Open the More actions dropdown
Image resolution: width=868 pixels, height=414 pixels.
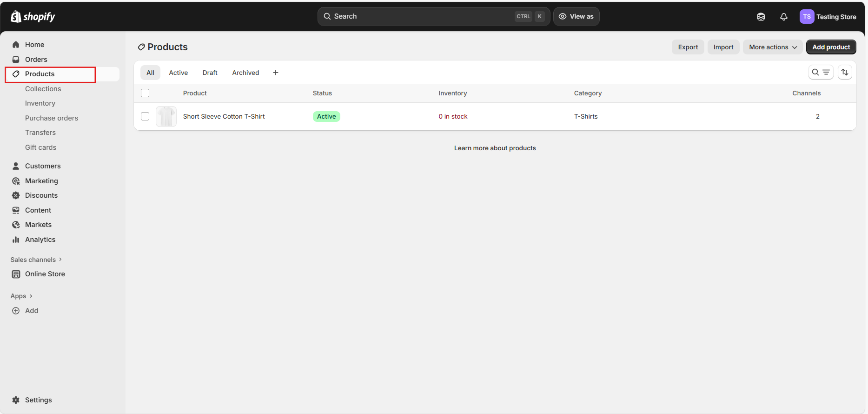coord(772,47)
